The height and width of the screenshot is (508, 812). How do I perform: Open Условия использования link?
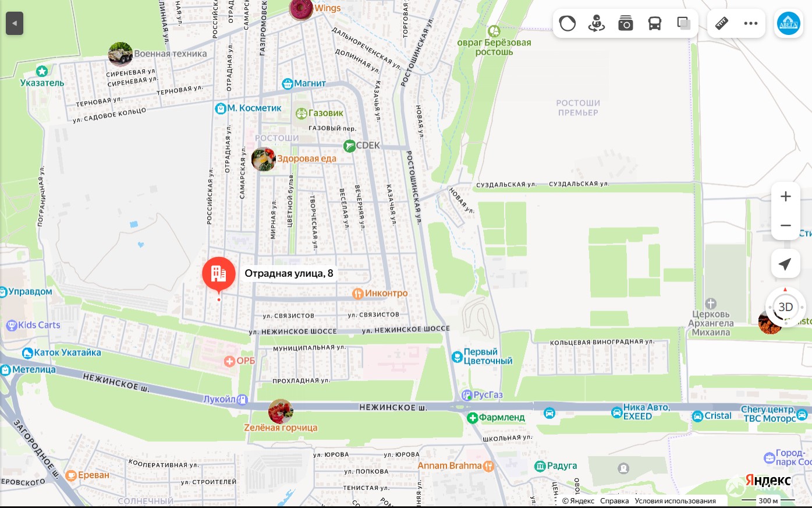pyautogui.click(x=675, y=501)
